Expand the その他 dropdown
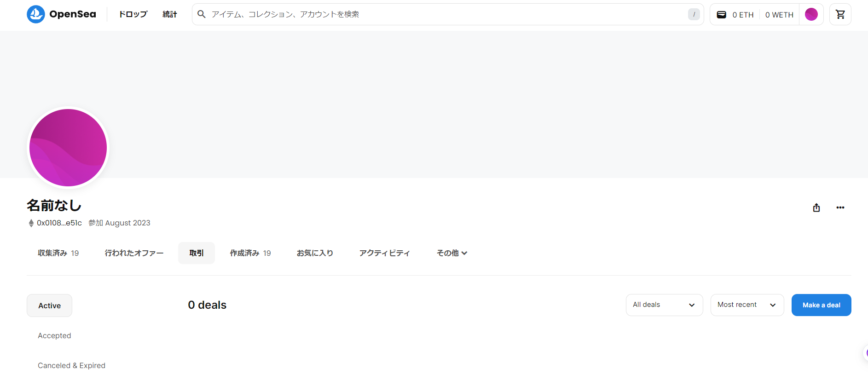Screen dimensions: 868x392 pos(452,253)
